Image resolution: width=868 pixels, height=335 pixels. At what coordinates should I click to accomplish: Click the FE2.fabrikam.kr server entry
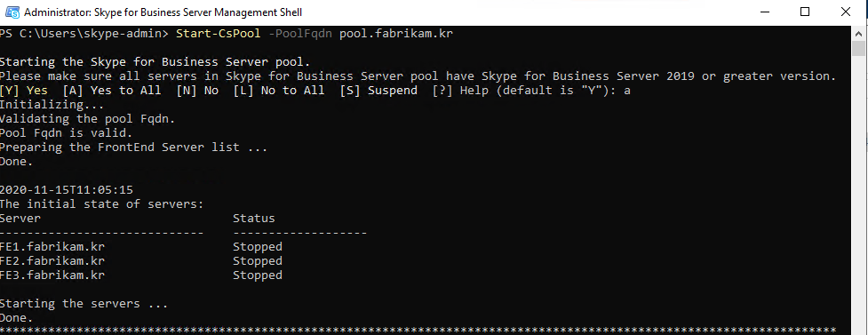52,260
